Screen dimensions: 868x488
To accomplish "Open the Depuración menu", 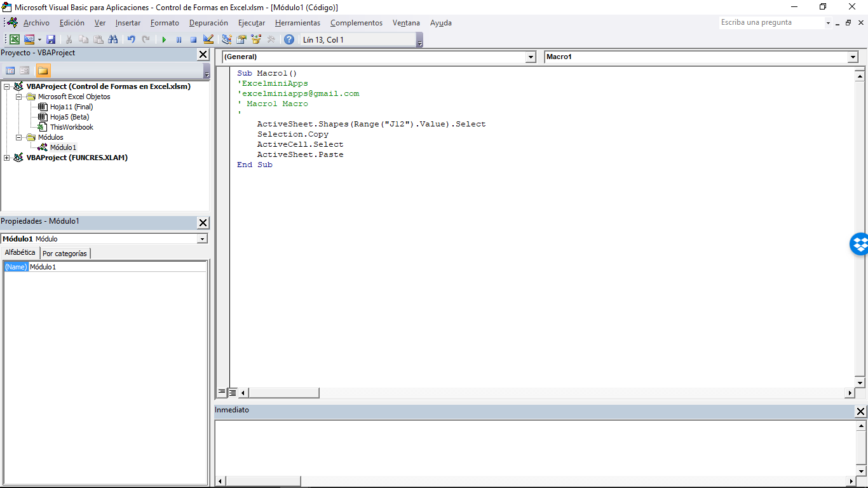I will point(208,23).
